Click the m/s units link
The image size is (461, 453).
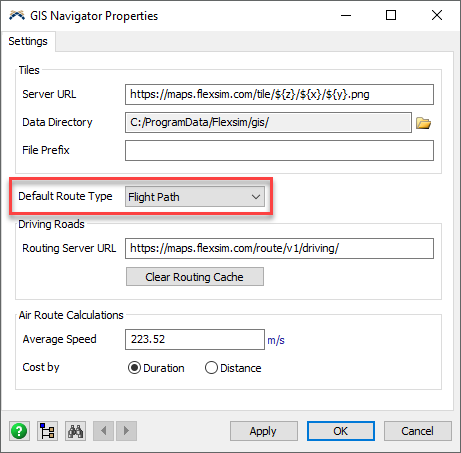pos(276,340)
